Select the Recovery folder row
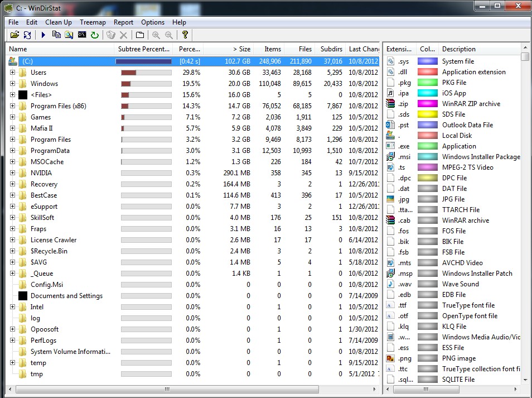 [43, 184]
